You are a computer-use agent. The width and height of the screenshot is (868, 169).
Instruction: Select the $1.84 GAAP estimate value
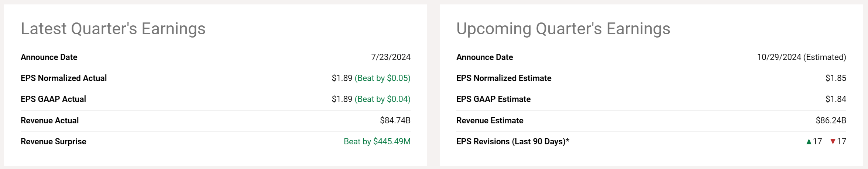tap(836, 99)
